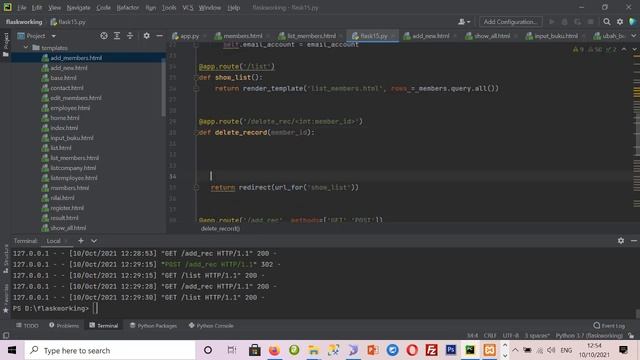Click the Select Opened File target icon

click(104, 36)
